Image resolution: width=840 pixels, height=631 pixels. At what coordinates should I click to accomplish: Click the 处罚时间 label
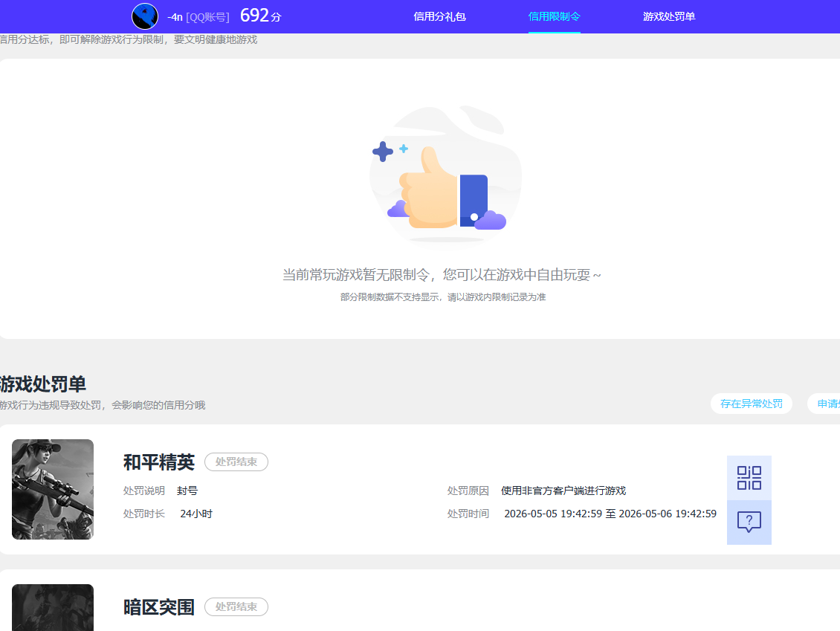click(x=468, y=514)
